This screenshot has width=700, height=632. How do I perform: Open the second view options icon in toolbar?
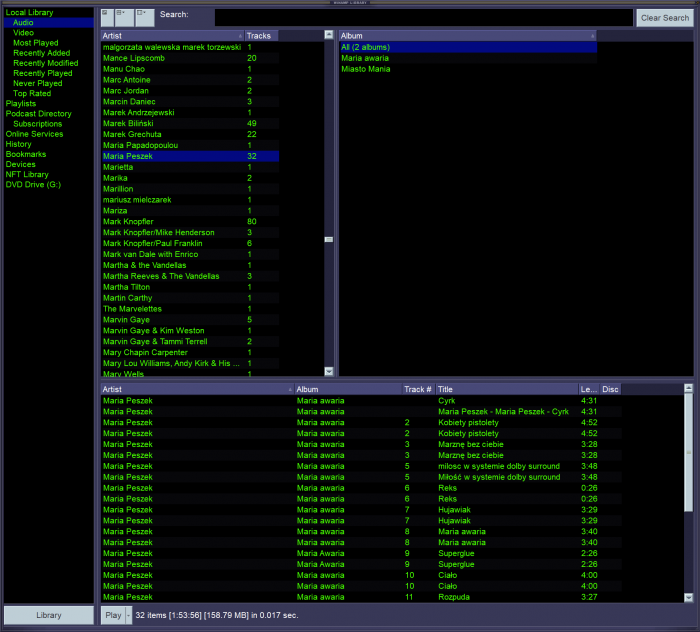coord(123,17)
